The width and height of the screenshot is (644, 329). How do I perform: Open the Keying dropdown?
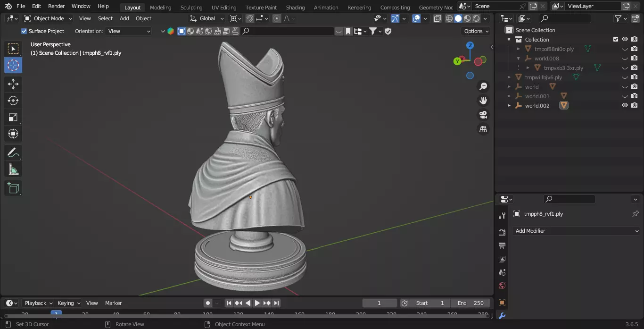[x=68, y=303]
